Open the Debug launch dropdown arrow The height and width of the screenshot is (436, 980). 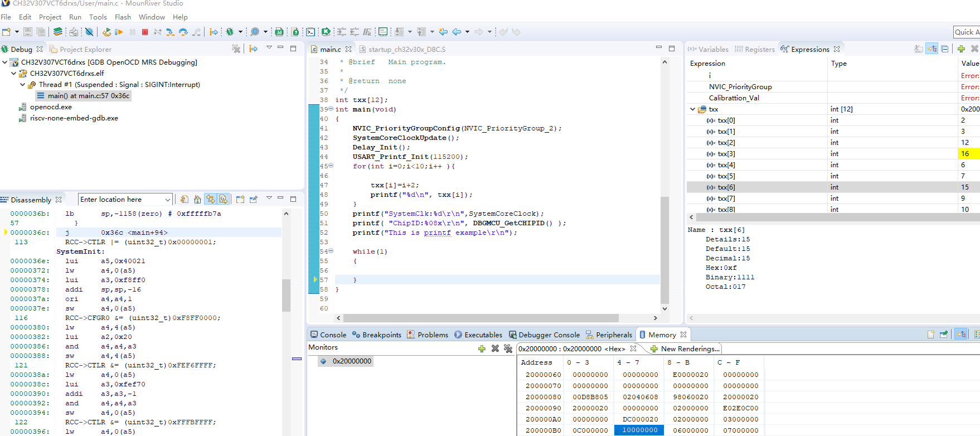tap(240, 32)
